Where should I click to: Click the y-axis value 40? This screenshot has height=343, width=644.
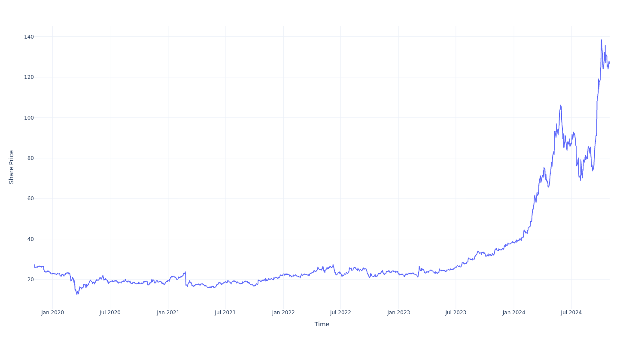[x=30, y=239]
